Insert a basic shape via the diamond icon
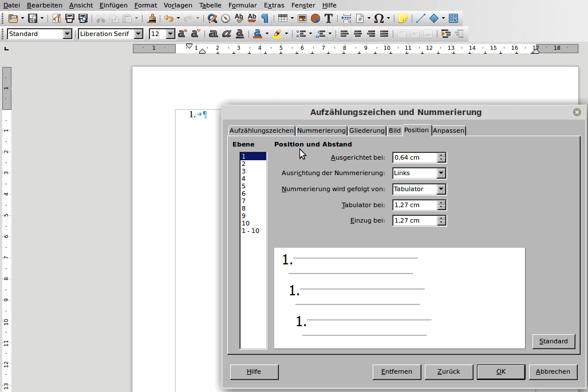 (x=434, y=18)
